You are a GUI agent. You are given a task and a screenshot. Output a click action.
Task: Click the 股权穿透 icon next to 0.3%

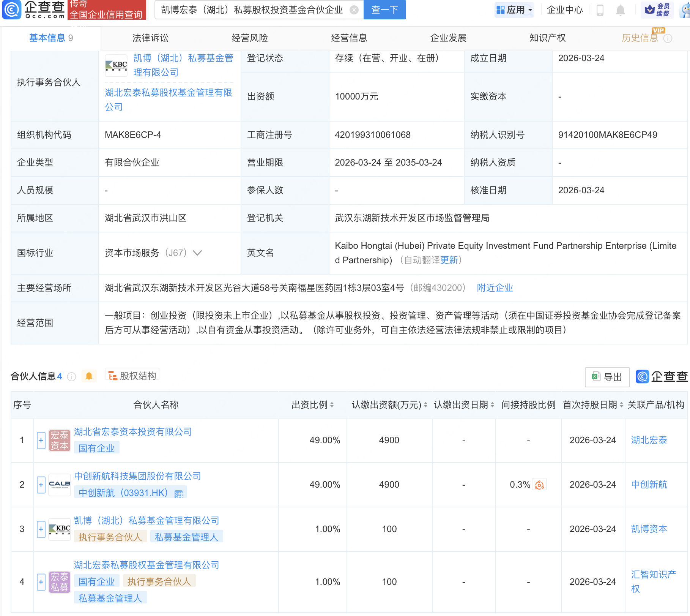pos(539,484)
